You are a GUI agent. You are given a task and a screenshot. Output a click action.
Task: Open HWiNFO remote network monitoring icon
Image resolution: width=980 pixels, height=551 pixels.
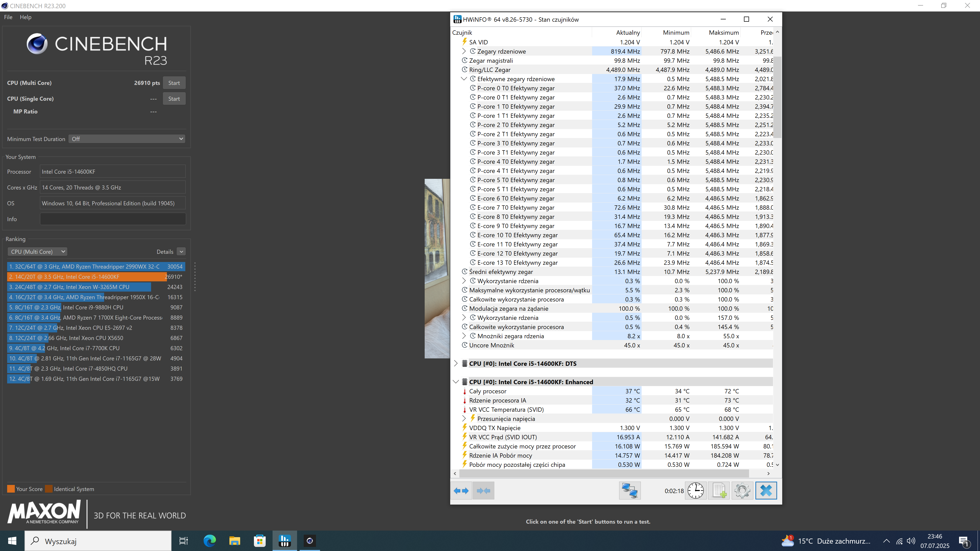point(630,491)
